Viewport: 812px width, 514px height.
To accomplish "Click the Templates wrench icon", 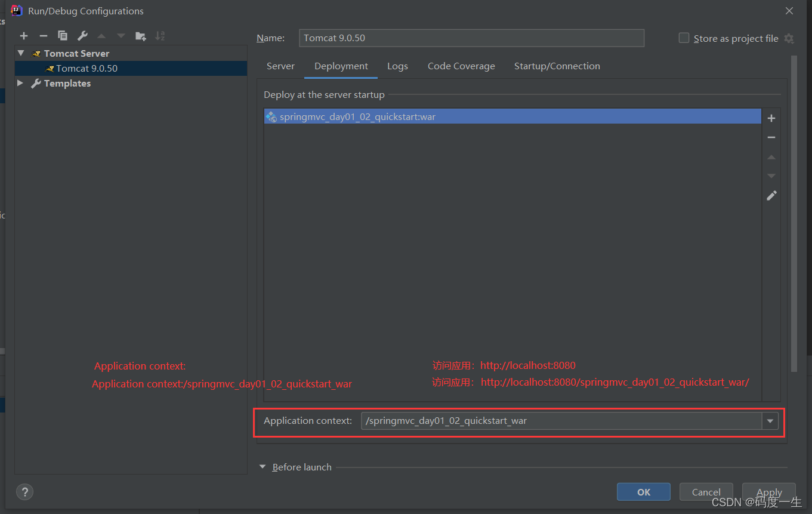I will point(36,84).
